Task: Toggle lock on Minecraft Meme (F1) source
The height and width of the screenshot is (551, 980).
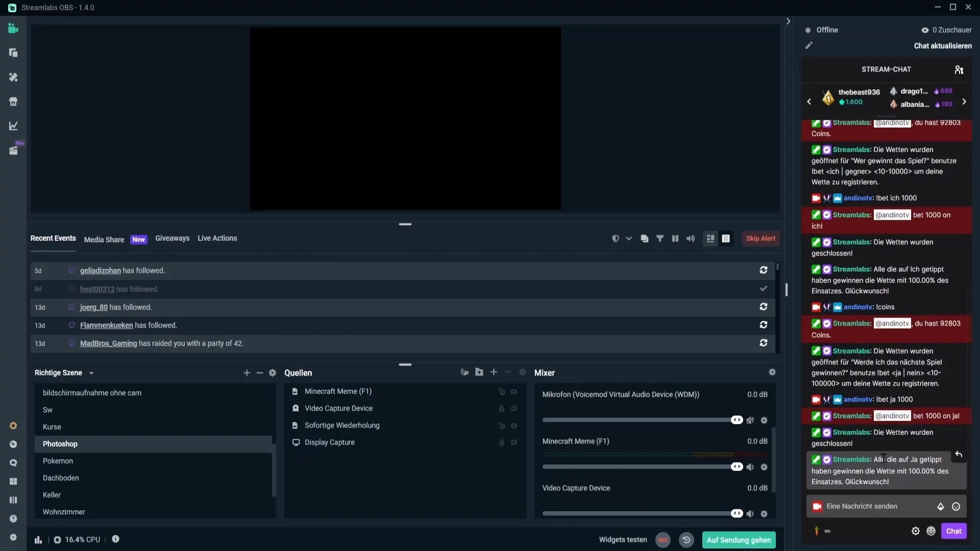Action: pyautogui.click(x=502, y=392)
